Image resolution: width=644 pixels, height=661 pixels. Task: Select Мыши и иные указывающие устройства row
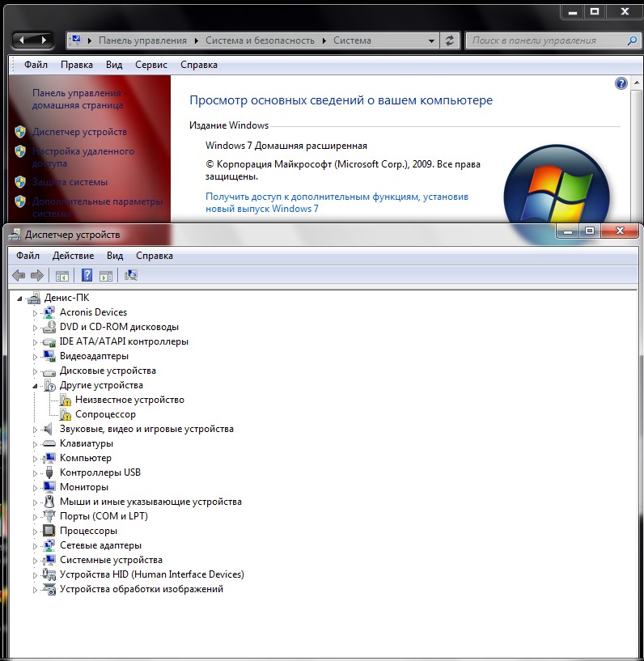(150, 502)
